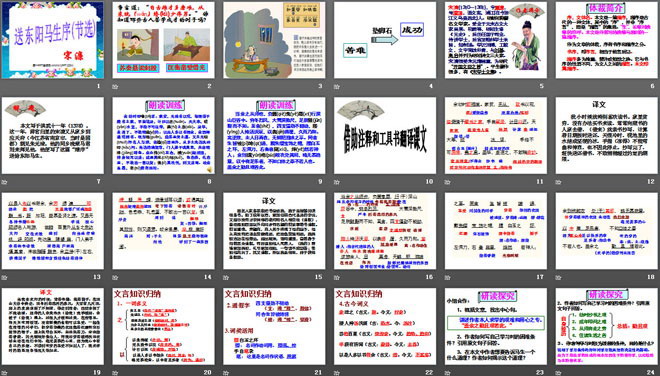Image resolution: width=660 pixels, height=376 pixels.
Task: Select slide 12 titled 译文
Action: (607, 136)
